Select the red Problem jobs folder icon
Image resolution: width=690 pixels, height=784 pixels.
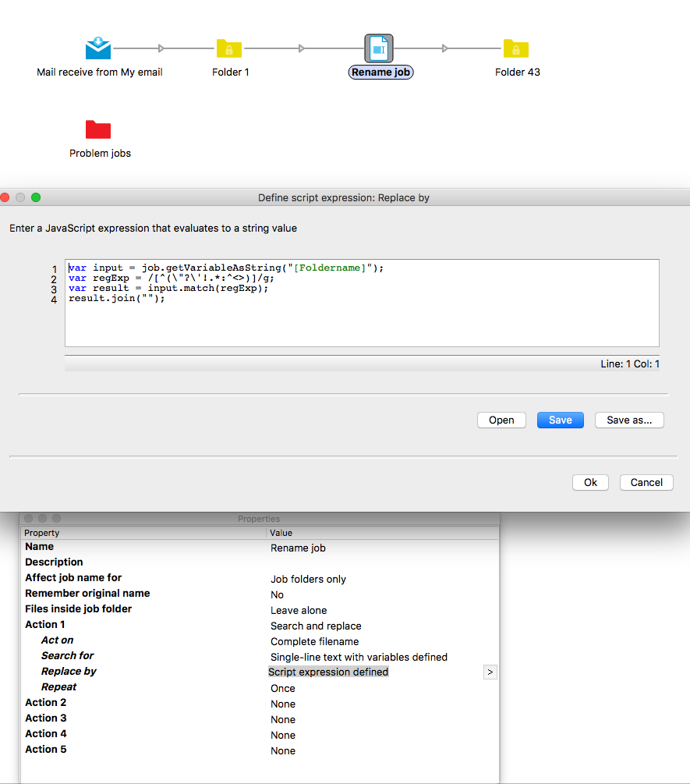tap(98, 129)
